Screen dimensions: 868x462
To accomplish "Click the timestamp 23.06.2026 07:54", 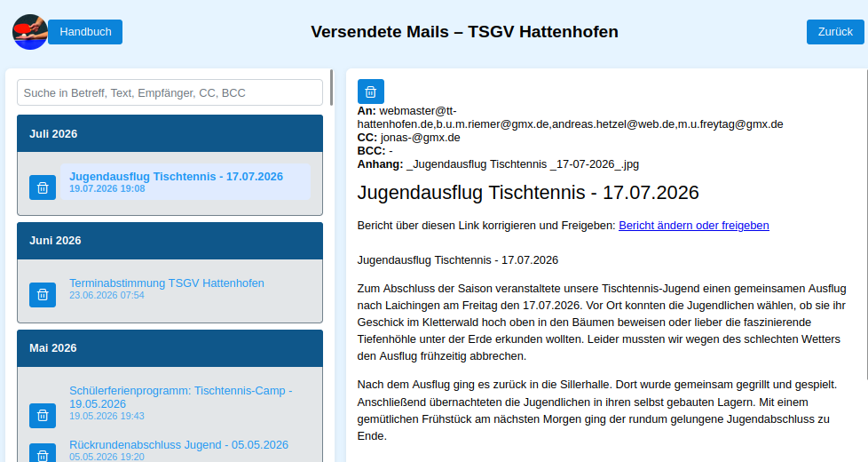I will pyautogui.click(x=107, y=295).
